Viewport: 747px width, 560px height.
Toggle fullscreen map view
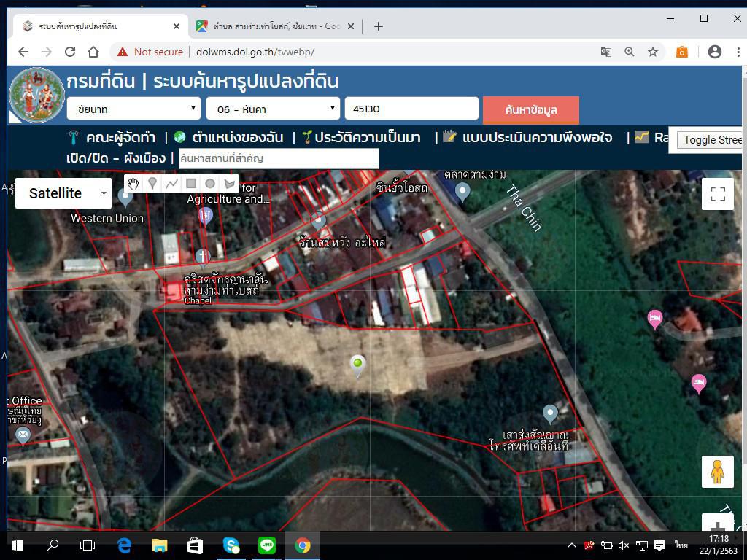(x=717, y=193)
